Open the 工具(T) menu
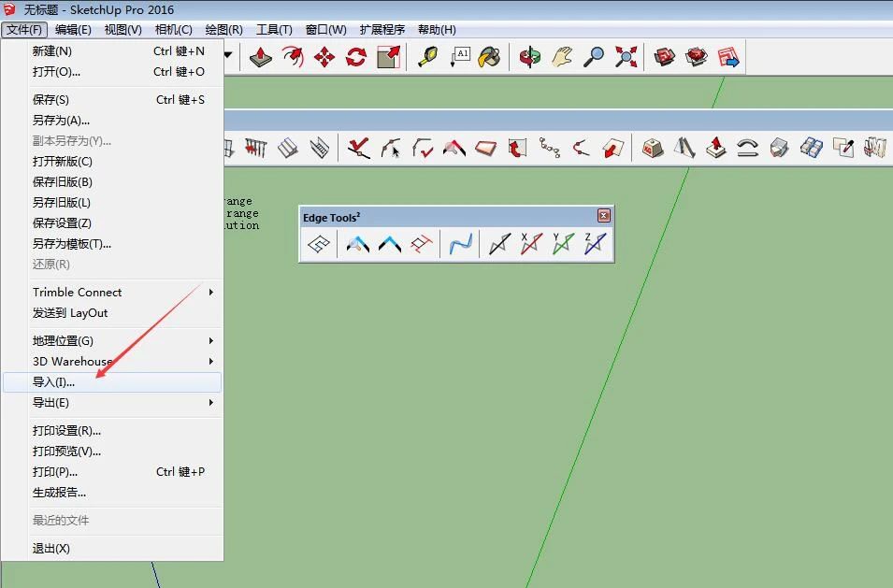Screen dimensions: 893x588 click(x=274, y=30)
